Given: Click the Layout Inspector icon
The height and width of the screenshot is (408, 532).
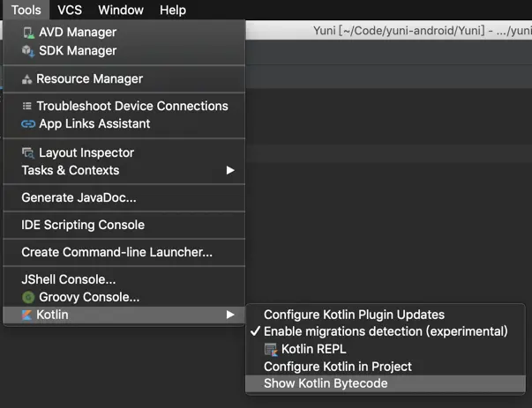Looking at the screenshot, I should (x=28, y=152).
